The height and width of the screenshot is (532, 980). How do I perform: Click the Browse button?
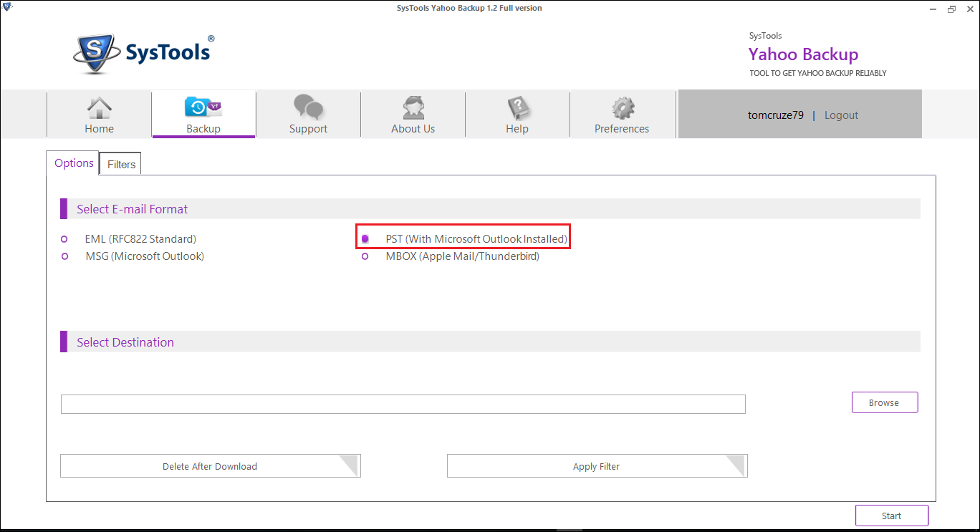(x=885, y=402)
